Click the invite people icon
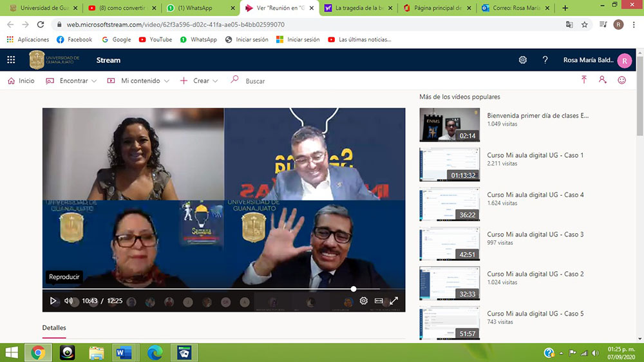The width and height of the screenshot is (644, 362). click(603, 81)
